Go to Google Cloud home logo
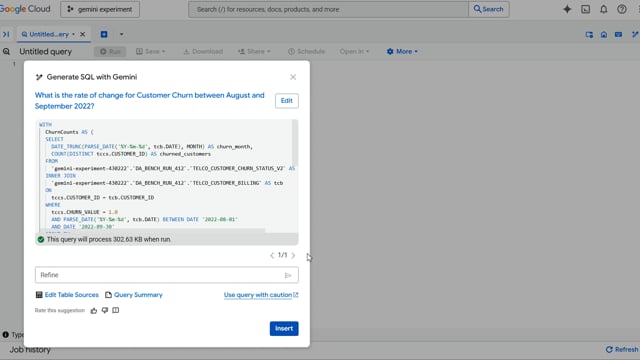Image resolution: width=640 pixels, height=360 pixels. coord(25,9)
